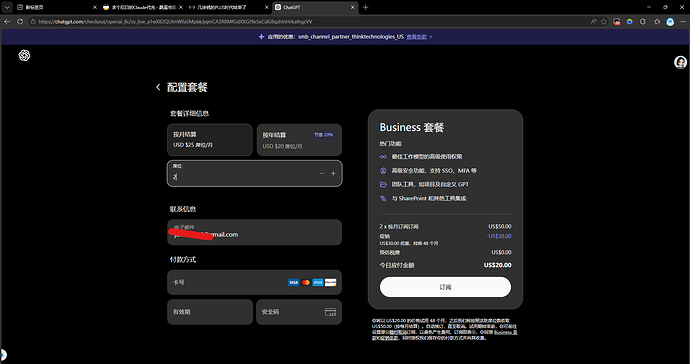Close the 新标签页 browser tab
Screen dimensions: 690x364
click(94, 7)
